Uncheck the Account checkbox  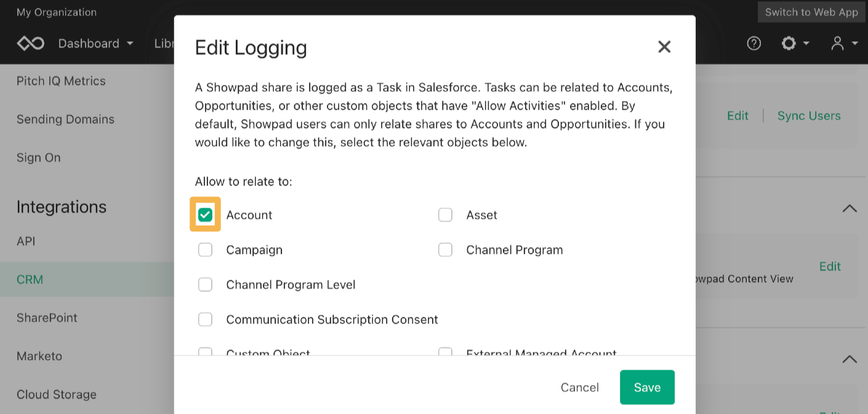(205, 214)
